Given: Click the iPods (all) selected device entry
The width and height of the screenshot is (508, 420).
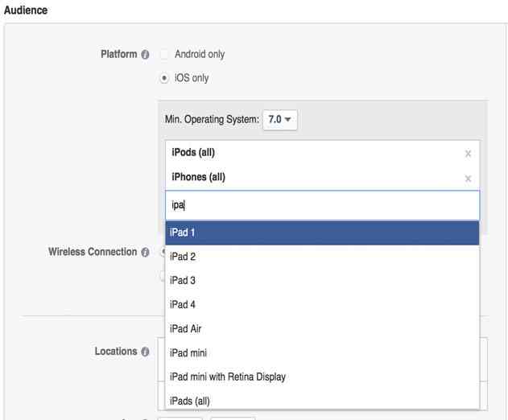Looking at the screenshot, I should (x=193, y=153).
